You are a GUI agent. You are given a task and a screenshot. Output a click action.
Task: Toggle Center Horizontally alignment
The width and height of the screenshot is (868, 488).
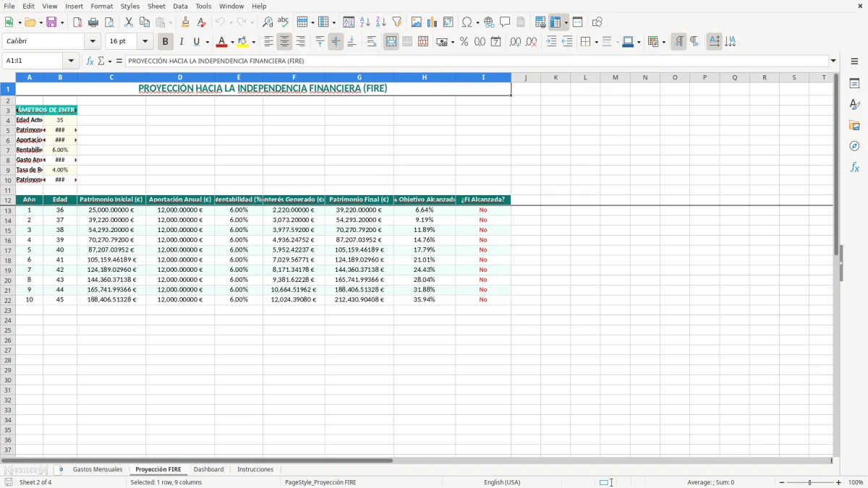[x=284, y=42]
